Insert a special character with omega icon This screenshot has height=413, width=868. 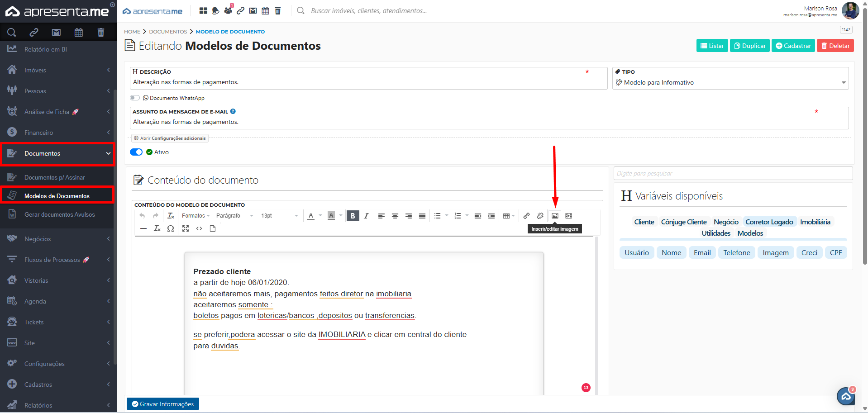click(170, 228)
